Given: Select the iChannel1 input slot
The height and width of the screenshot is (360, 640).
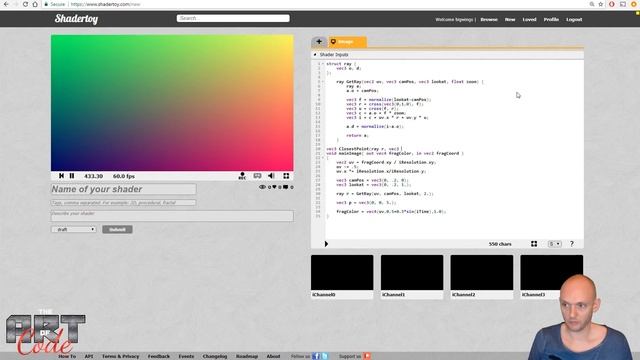Looking at the screenshot, I should coord(412,273).
